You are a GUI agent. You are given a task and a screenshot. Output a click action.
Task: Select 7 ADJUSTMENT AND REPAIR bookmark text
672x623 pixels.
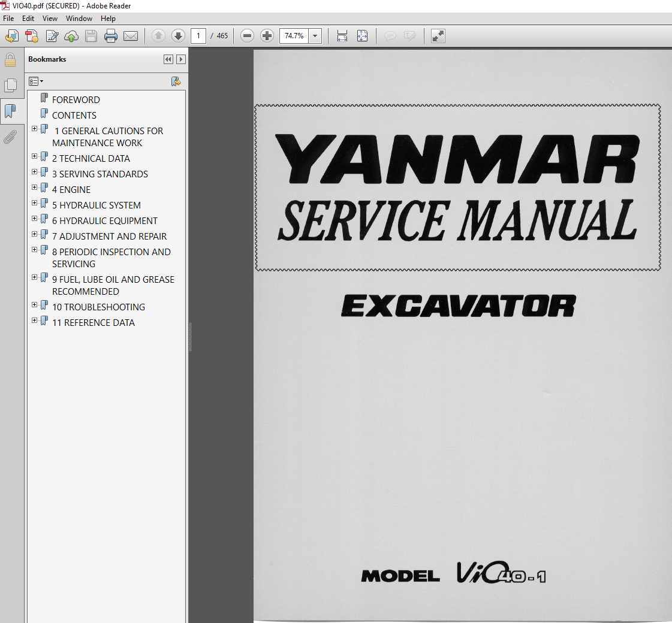click(109, 237)
